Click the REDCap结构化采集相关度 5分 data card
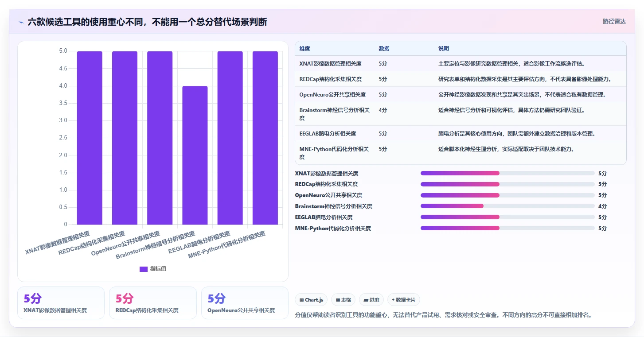Viewport: 644px width, 337px height. click(152, 303)
